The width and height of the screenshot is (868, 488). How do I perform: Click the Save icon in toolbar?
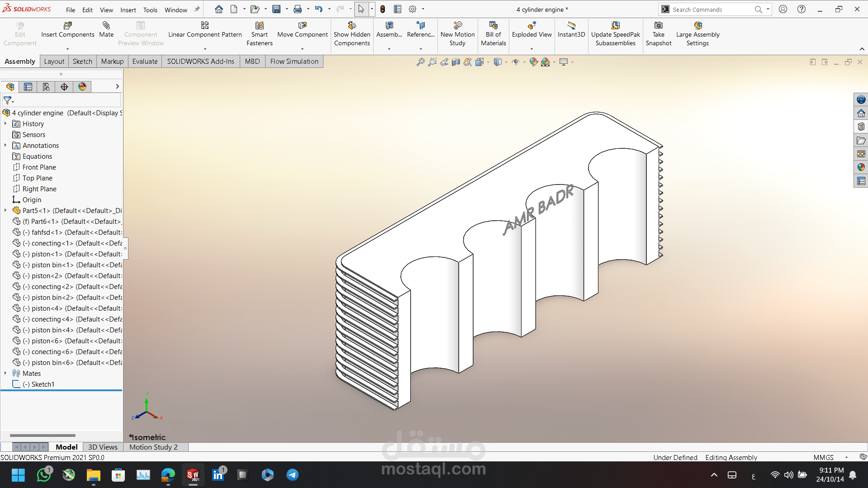pyautogui.click(x=276, y=9)
